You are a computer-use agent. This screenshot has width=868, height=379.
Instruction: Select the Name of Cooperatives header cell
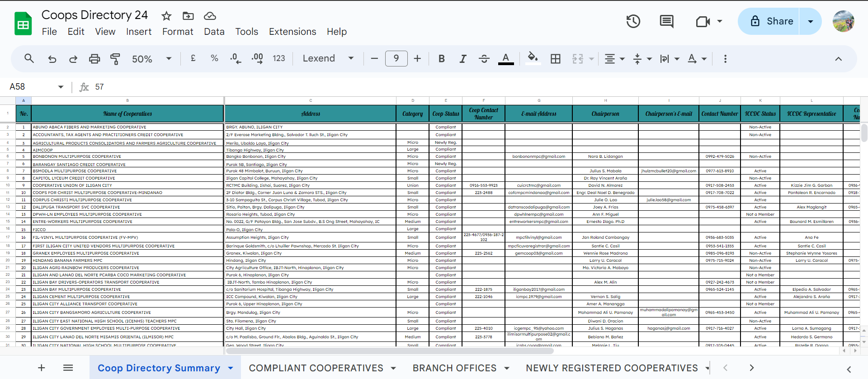point(127,114)
